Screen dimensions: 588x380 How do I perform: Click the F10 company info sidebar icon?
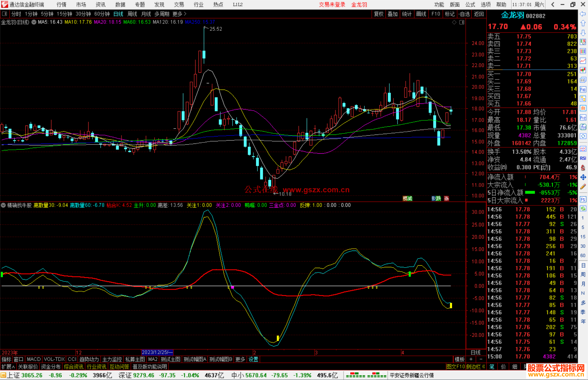583,89
